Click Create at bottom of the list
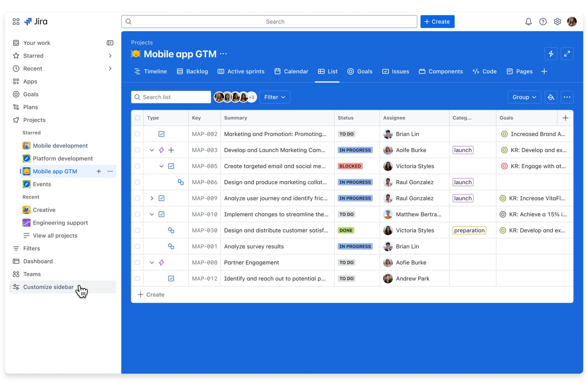 click(x=151, y=295)
